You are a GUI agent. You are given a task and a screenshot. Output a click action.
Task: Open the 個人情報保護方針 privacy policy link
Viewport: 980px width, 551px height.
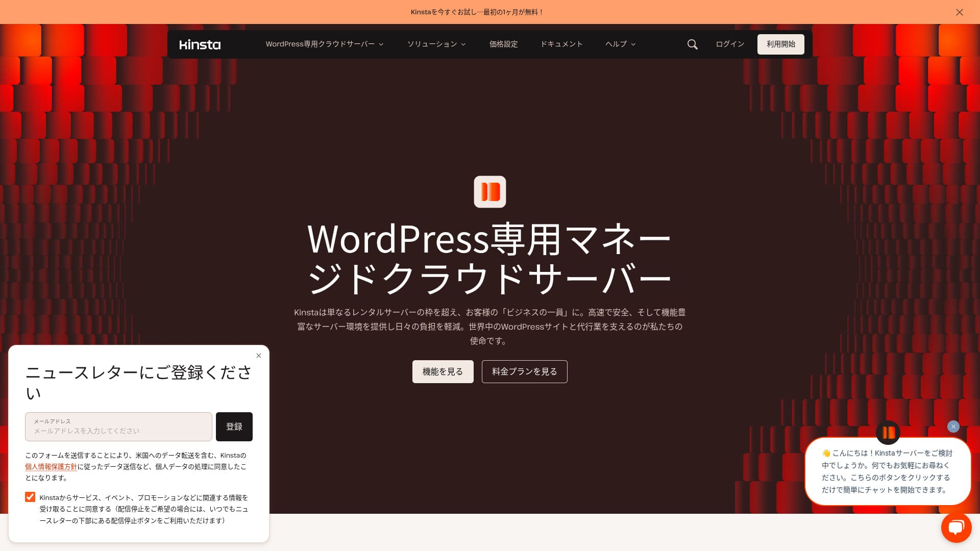(x=51, y=467)
